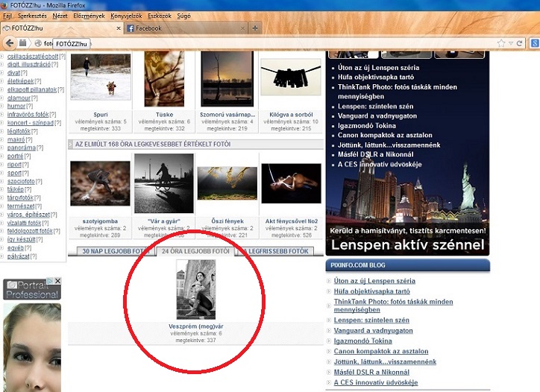The width and height of the screenshot is (540, 392).
Task: Close the Facebook tab
Action: click(243, 28)
